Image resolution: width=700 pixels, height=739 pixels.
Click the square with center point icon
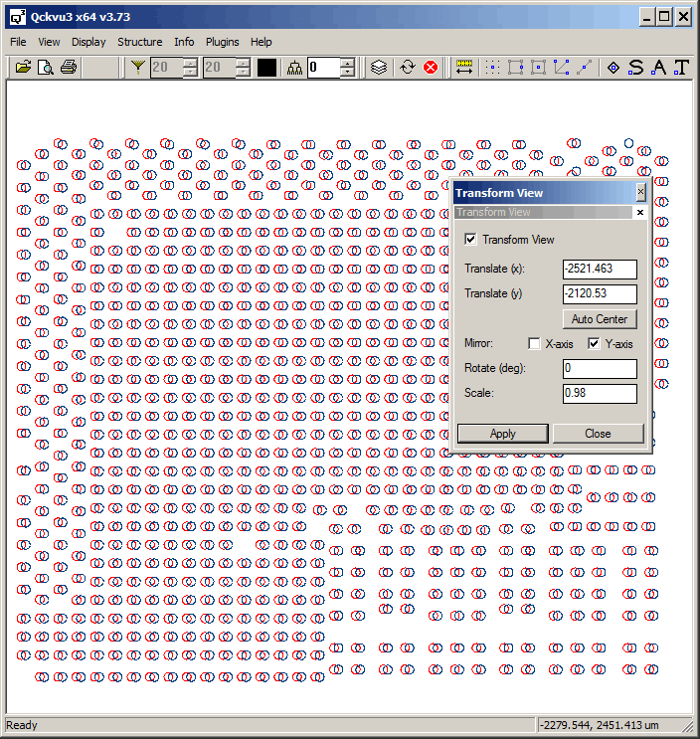click(538, 68)
